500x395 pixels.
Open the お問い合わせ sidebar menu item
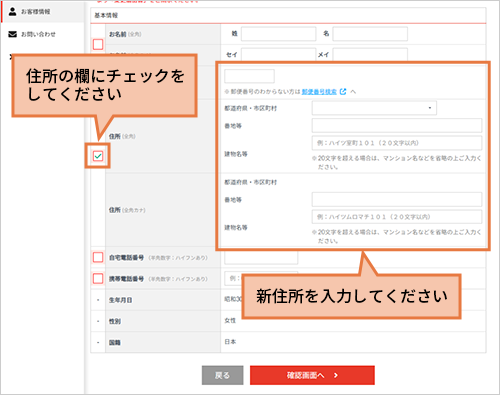pos(42,34)
